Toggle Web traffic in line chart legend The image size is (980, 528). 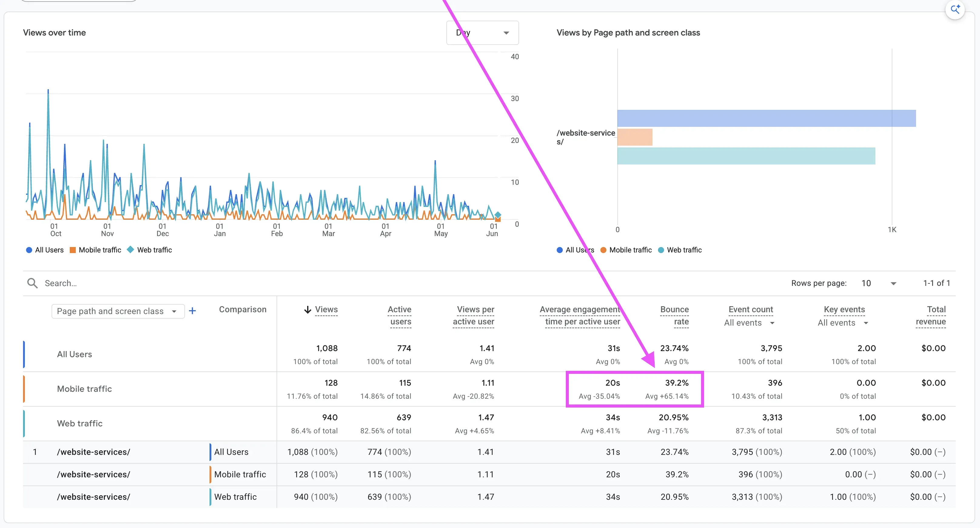(x=149, y=250)
